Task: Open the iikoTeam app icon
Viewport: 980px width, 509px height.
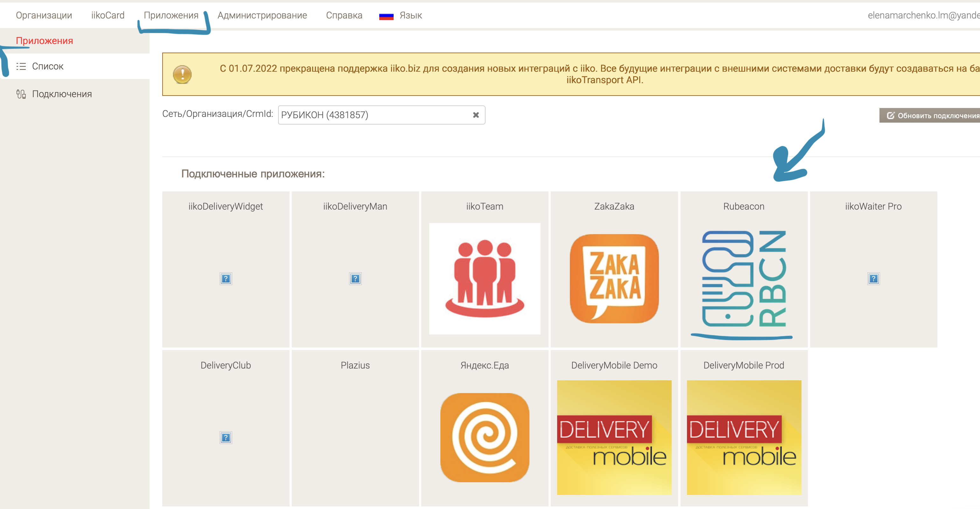Action: click(x=484, y=278)
